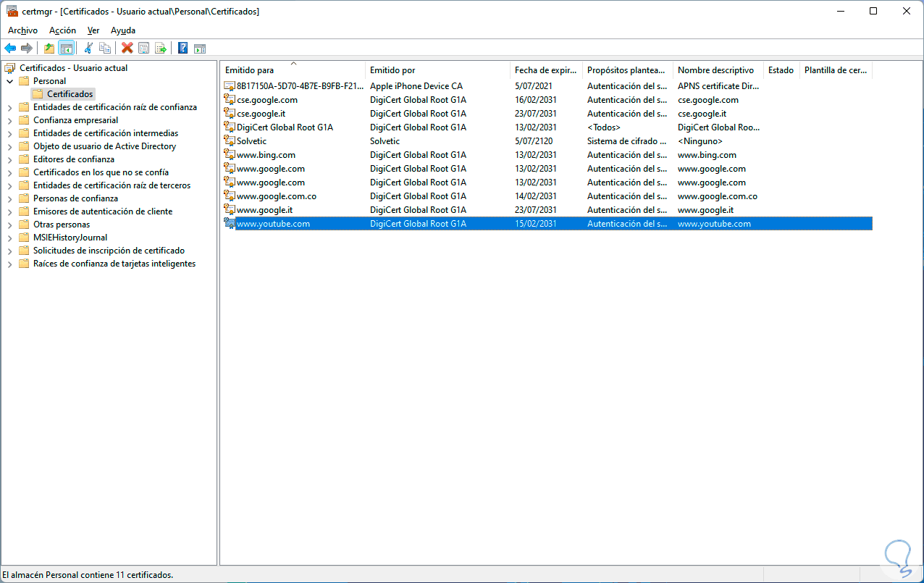Screen dimensions: 924x583
Task: Click the Copy toolbar icon
Action: [105, 48]
